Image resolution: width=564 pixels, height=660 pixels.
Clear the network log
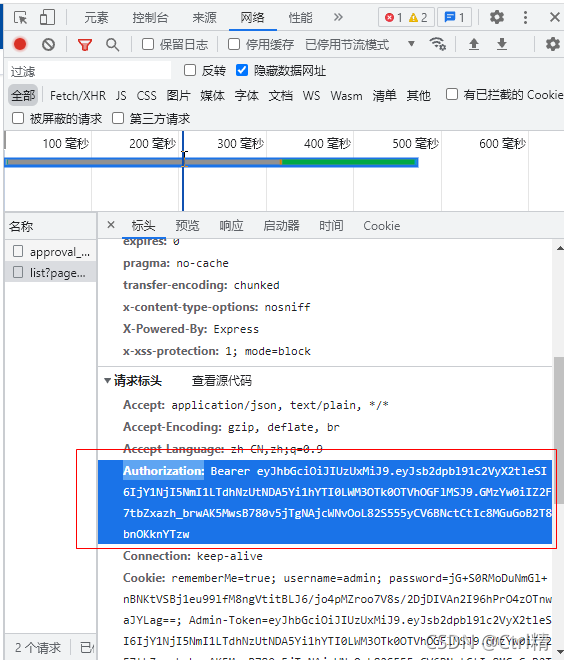48,44
